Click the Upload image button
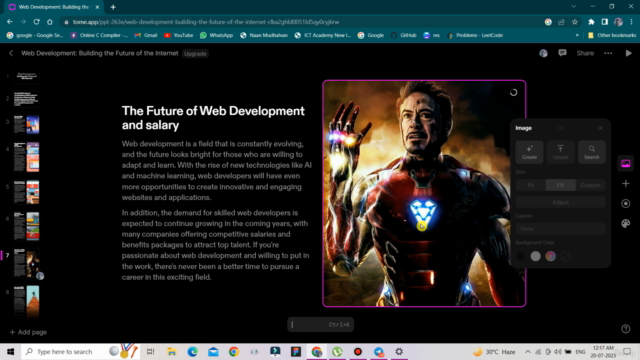This screenshot has height=360, width=640. 560,152
